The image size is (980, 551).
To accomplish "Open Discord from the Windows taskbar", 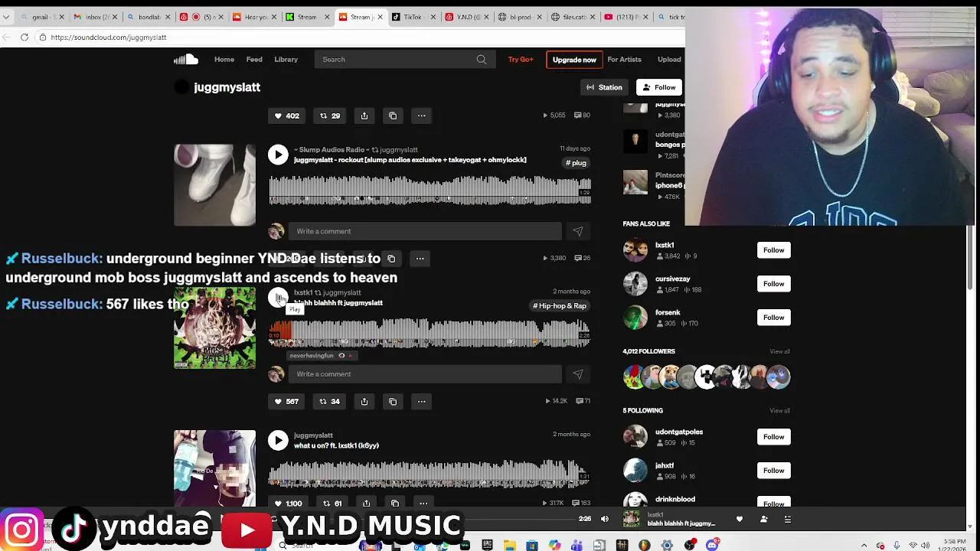I will point(713,545).
